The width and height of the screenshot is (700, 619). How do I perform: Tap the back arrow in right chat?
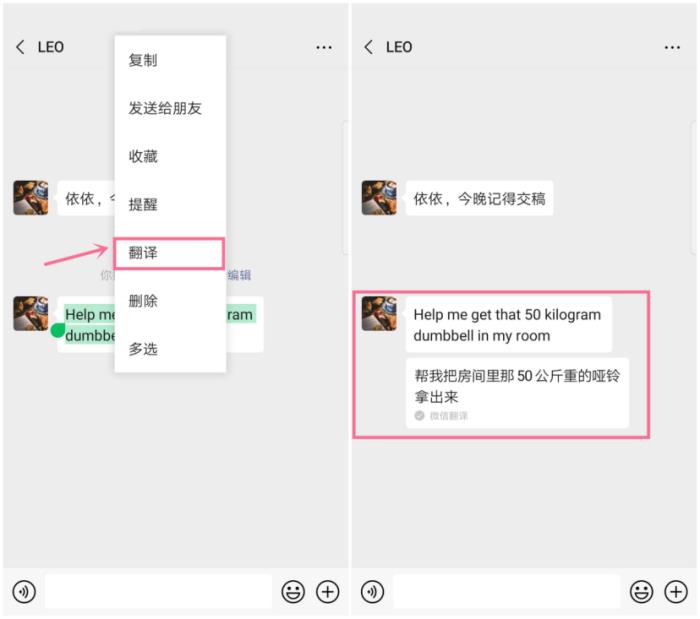click(x=368, y=47)
